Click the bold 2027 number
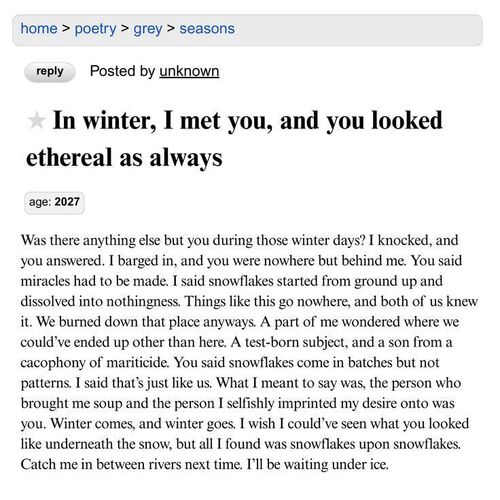The width and height of the screenshot is (500, 500). tap(67, 202)
